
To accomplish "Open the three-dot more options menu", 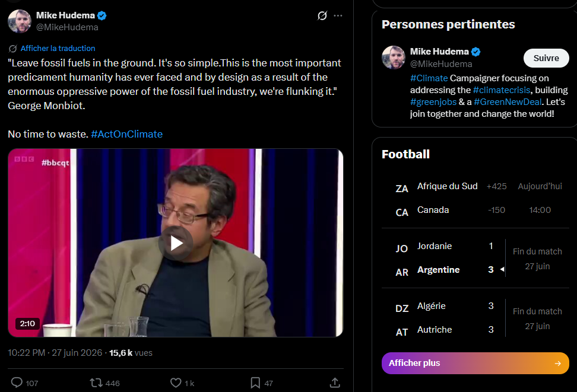I will (x=338, y=15).
